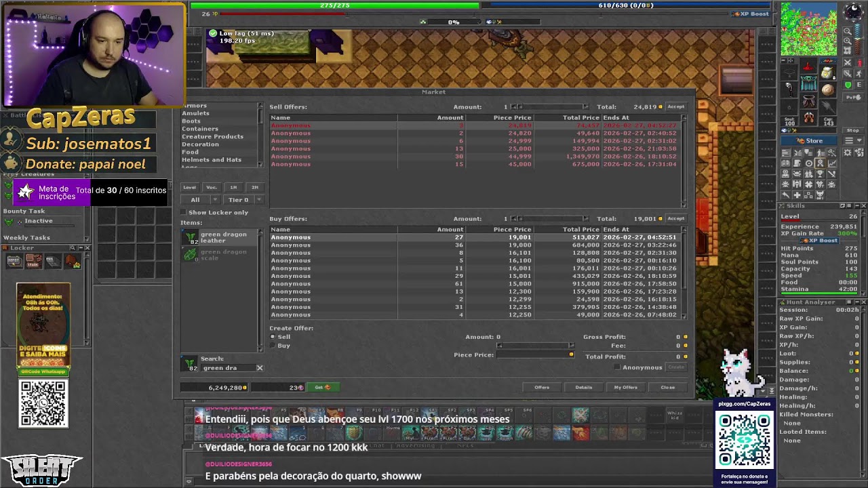Select Containers category
The image size is (868, 488).
199,129
